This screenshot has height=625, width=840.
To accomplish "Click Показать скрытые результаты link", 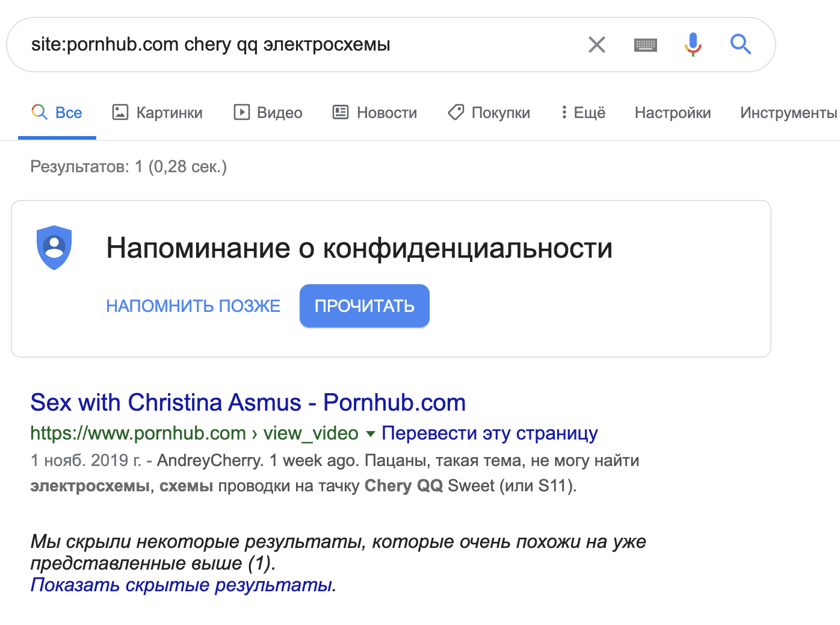I will click(x=184, y=585).
